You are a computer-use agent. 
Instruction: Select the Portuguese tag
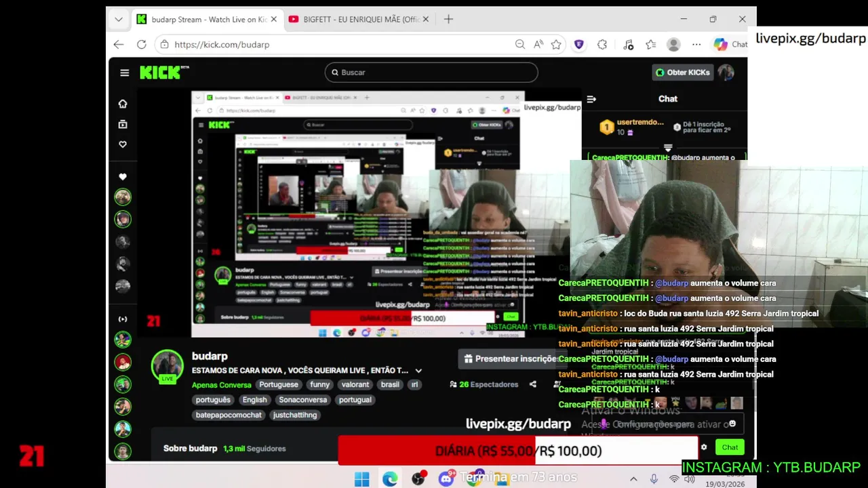click(x=279, y=384)
